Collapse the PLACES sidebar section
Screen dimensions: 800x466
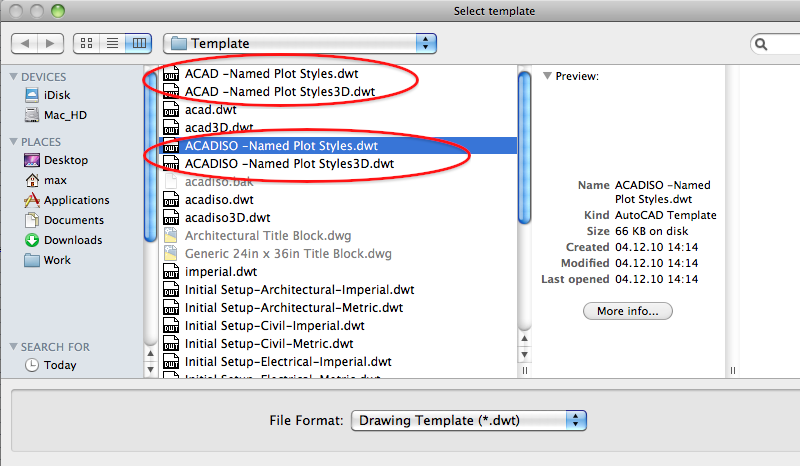click(x=13, y=142)
